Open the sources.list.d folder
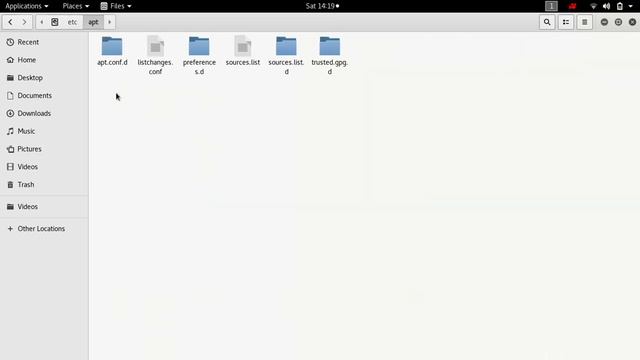The image size is (640, 360). 286,56
